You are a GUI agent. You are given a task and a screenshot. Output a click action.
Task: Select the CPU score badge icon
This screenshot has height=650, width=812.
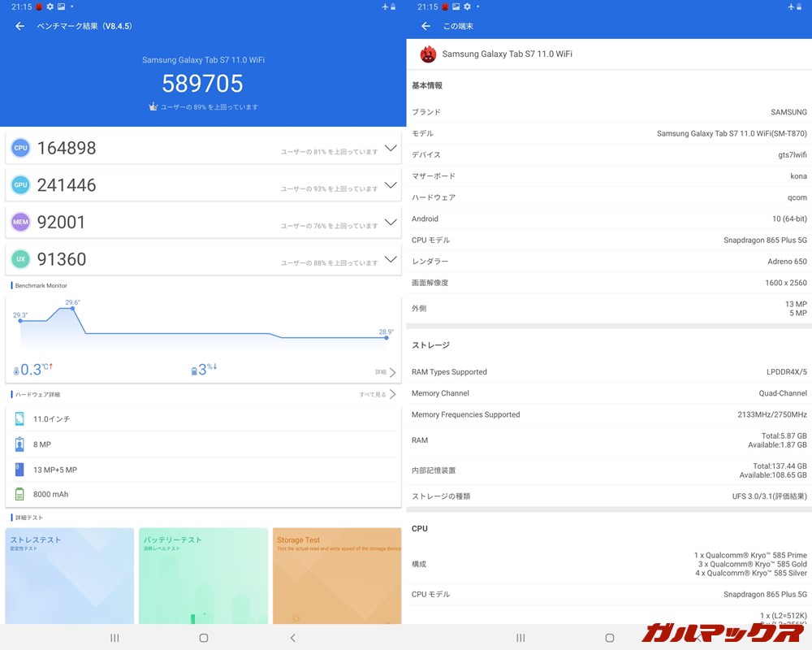click(x=19, y=147)
